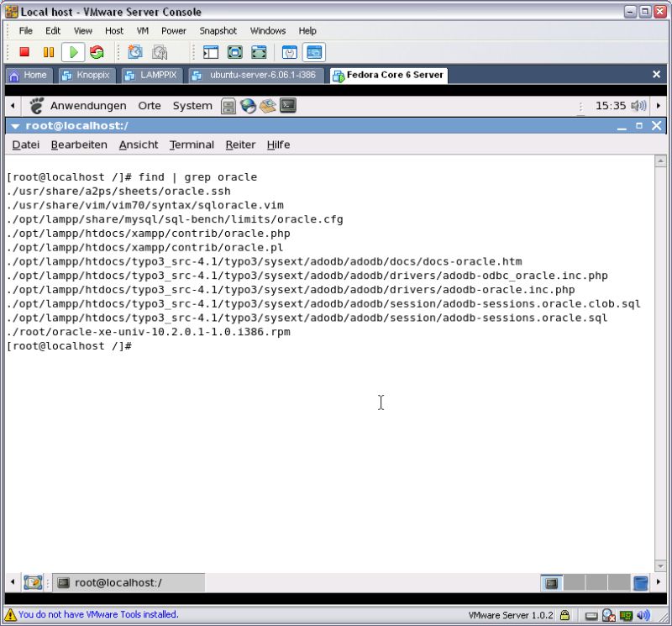Click the terminal scrollbar up arrow
672x626 pixels.
660,161
